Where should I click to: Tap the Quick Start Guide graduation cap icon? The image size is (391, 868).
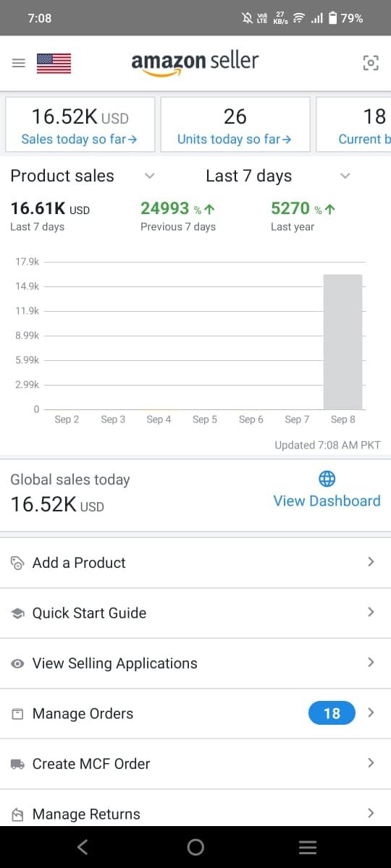pos(18,613)
